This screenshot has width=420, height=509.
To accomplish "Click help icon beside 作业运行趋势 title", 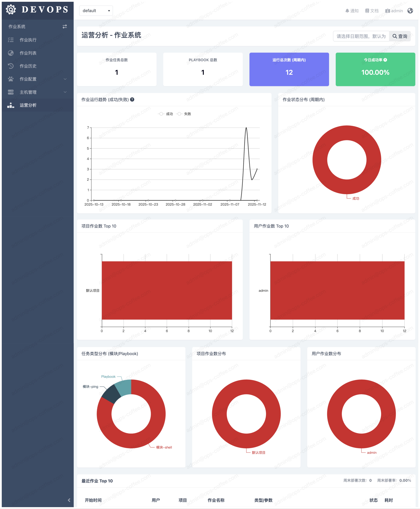I will point(132,100).
